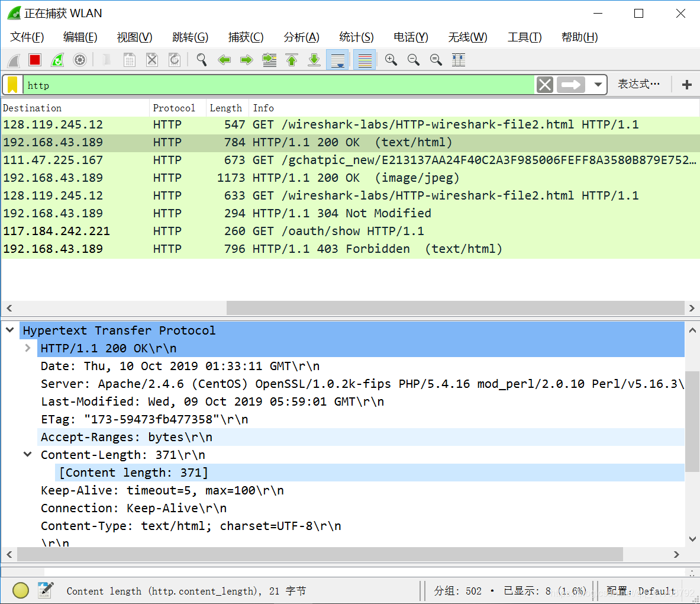Click the yellow filter bookmark icon

tap(12, 85)
